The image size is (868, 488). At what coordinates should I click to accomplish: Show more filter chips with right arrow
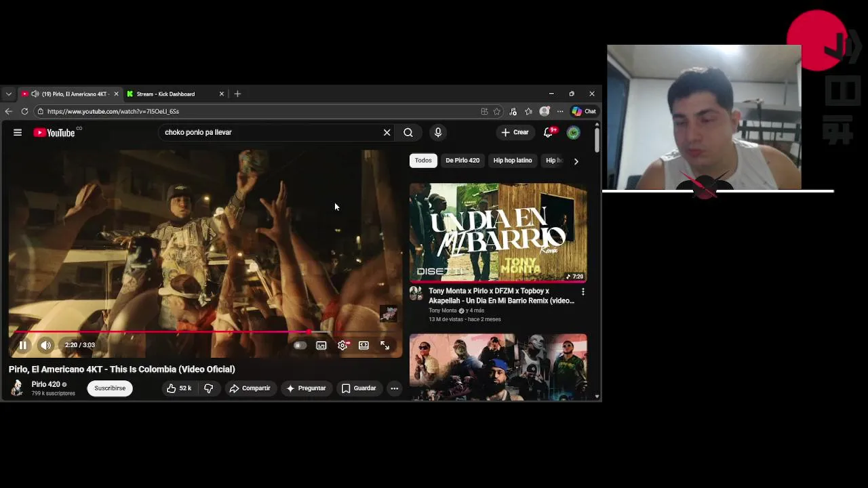[576, 161]
